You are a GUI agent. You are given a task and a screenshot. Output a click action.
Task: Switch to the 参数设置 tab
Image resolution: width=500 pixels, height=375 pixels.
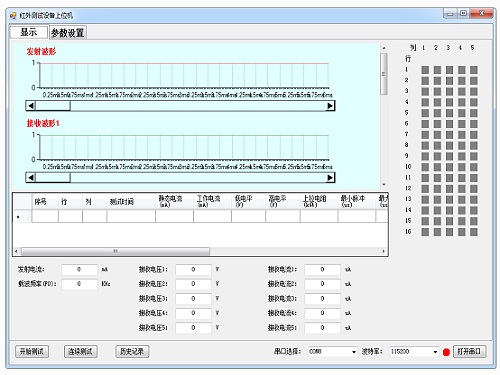[x=68, y=33]
